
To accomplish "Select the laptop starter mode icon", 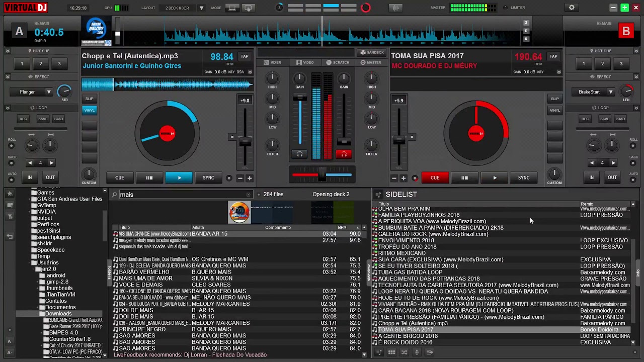I will tap(232, 8).
